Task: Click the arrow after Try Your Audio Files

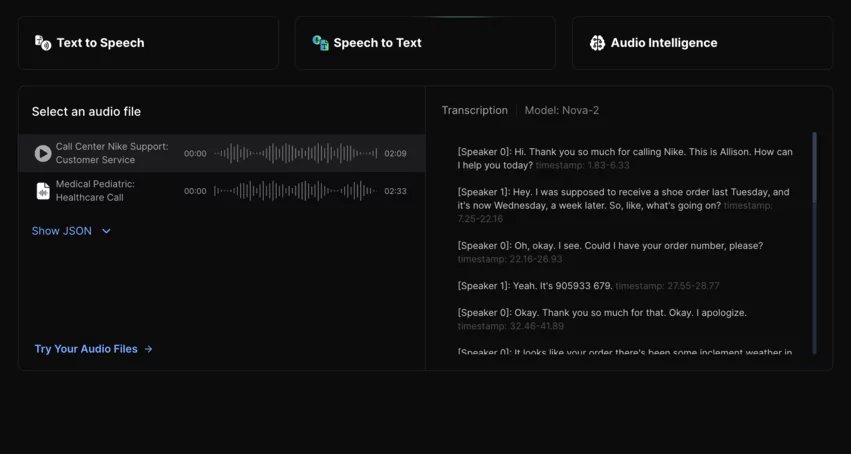Action: 149,349
